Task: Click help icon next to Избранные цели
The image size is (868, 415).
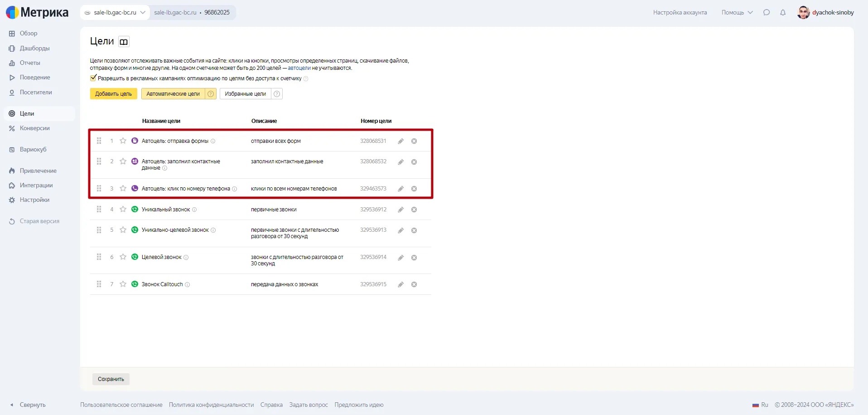Action: [277, 94]
